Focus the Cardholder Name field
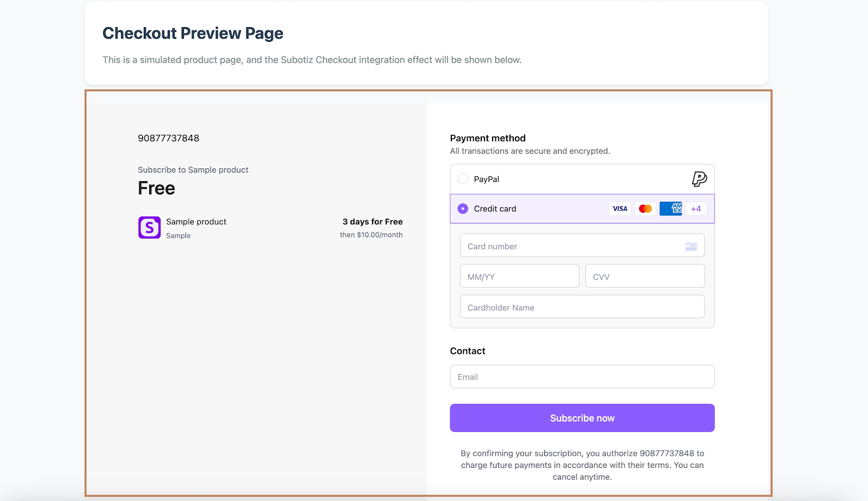 pyautogui.click(x=582, y=307)
